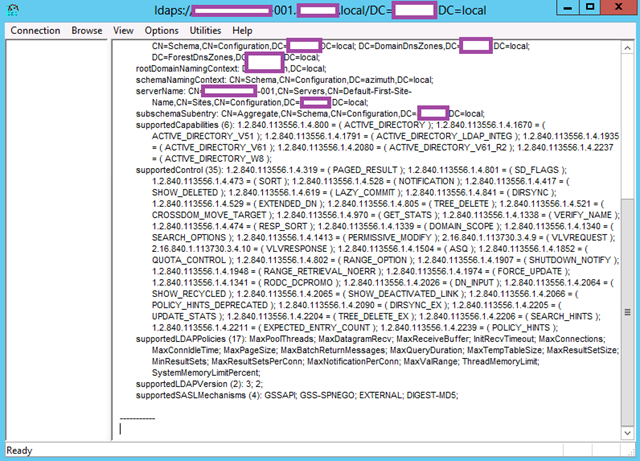Click the text cursor line below dashes
640x461 pixels.
(x=120, y=429)
